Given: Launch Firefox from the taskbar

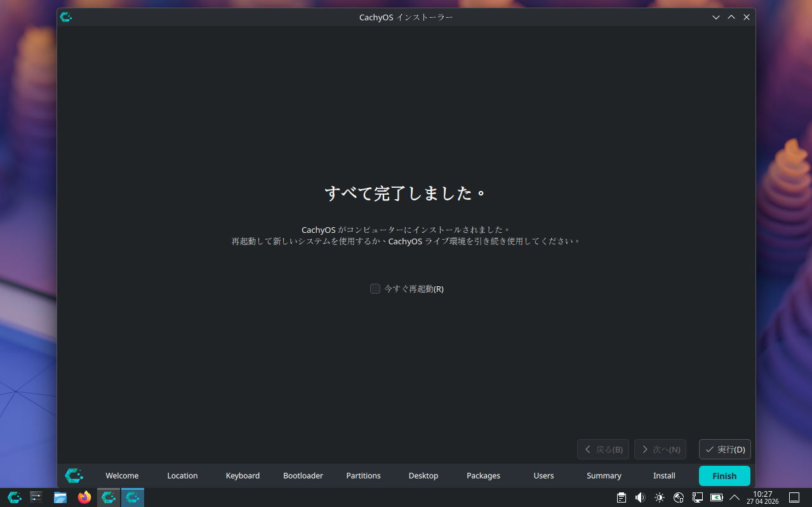Looking at the screenshot, I should (x=84, y=497).
